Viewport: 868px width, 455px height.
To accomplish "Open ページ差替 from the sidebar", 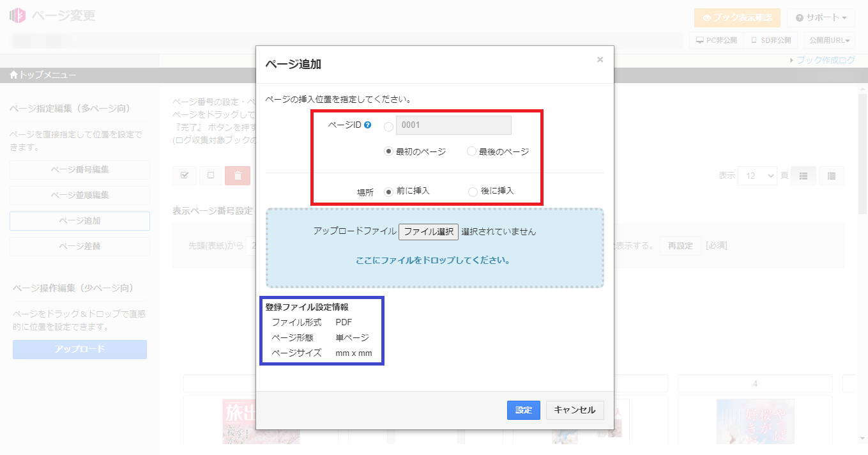I will pos(79,246).
